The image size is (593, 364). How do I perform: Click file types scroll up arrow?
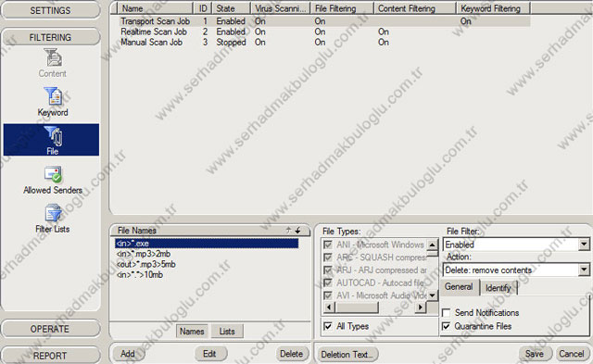click(x=432, y=245)
